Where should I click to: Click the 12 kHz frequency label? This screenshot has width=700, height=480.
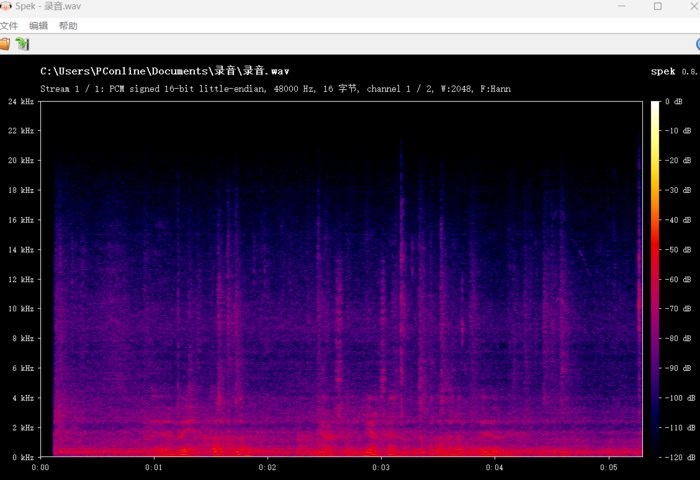[21, 279]
